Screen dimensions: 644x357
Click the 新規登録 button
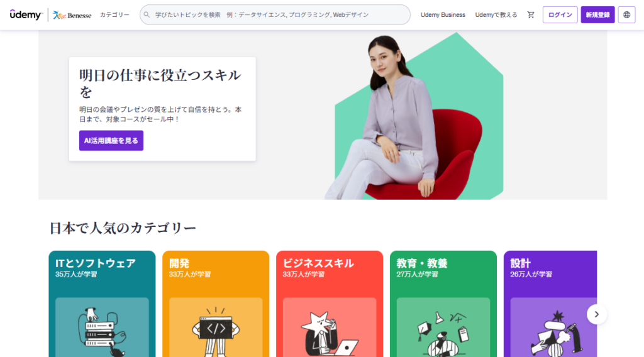597,15
